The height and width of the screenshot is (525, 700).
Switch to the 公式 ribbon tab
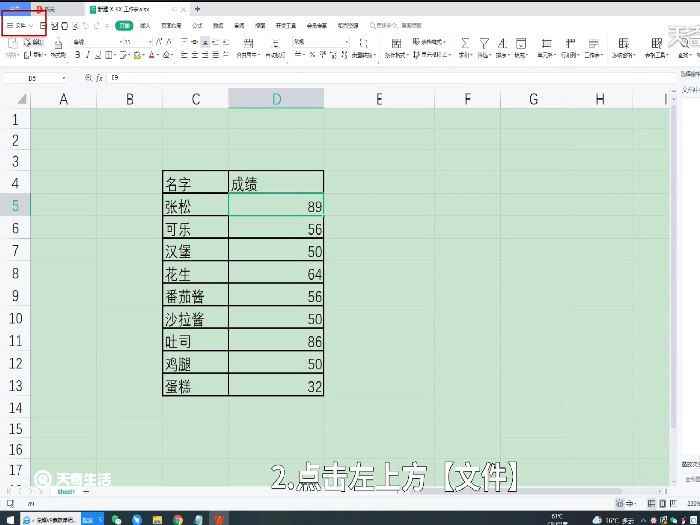point(197,26)
